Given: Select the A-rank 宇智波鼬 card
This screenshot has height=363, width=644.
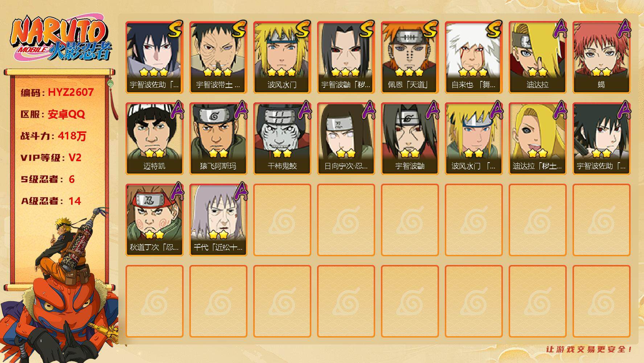Looking at the screenshot, I should tap(410, 139).
